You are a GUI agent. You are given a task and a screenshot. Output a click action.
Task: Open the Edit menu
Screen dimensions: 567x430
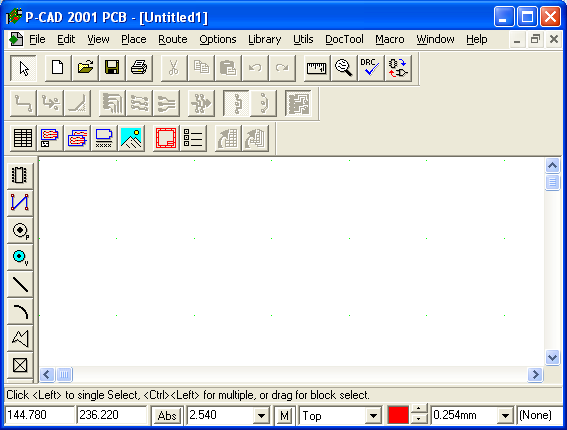tap(66, 39)
